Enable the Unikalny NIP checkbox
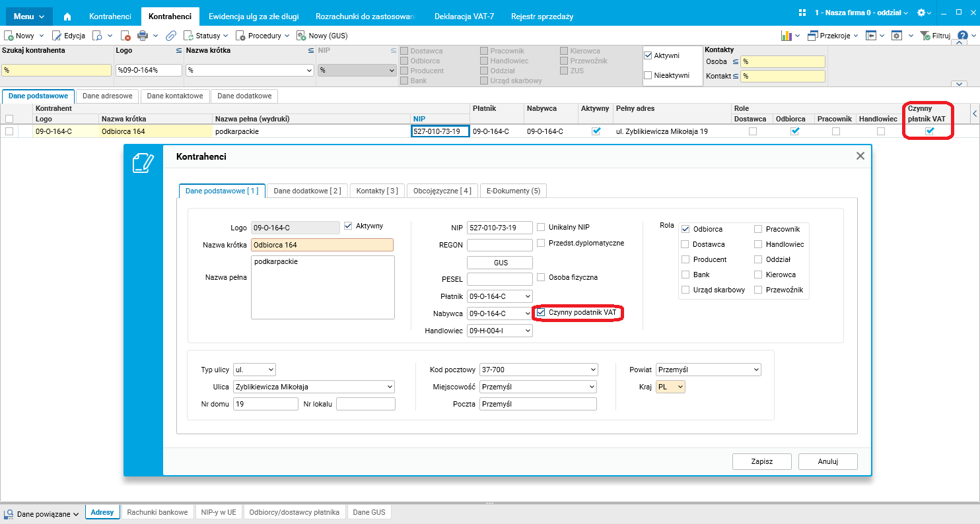The image size is (980, 524). coord(542,227)
